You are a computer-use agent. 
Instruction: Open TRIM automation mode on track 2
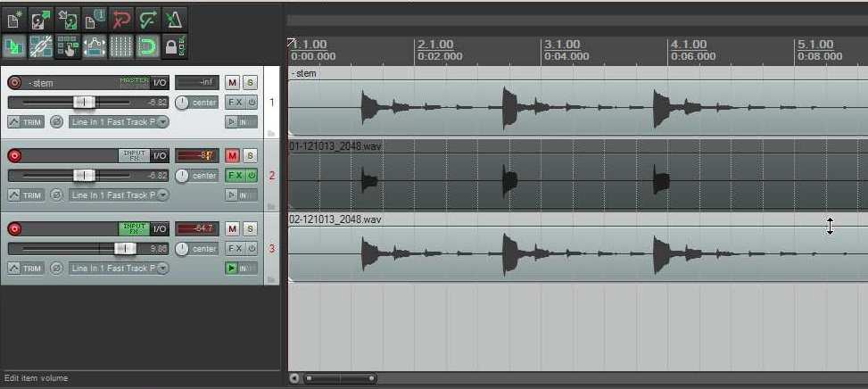[26, 194]
